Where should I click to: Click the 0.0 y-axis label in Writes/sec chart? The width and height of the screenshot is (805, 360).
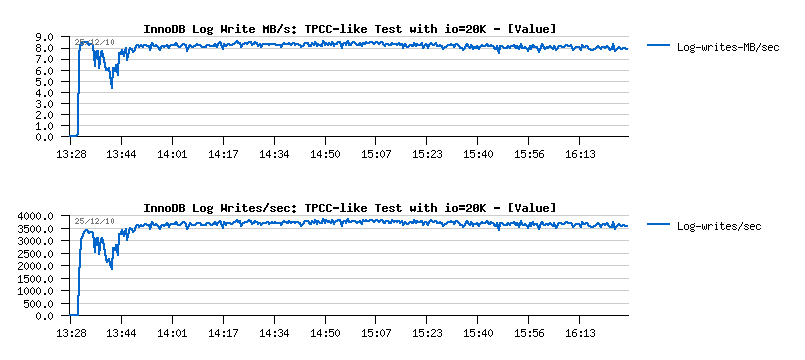point(45,316)
